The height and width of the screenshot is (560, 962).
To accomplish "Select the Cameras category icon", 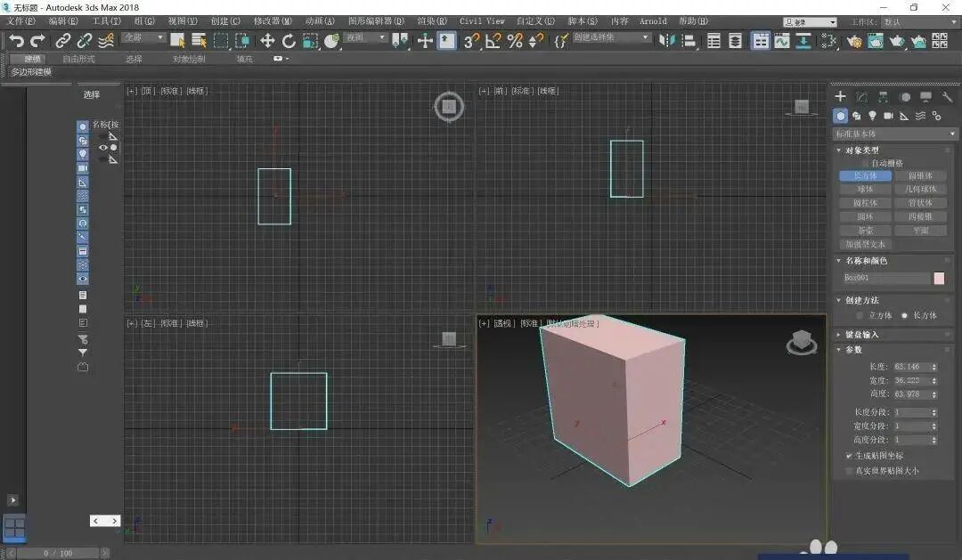I will click(x=888, y=116).
